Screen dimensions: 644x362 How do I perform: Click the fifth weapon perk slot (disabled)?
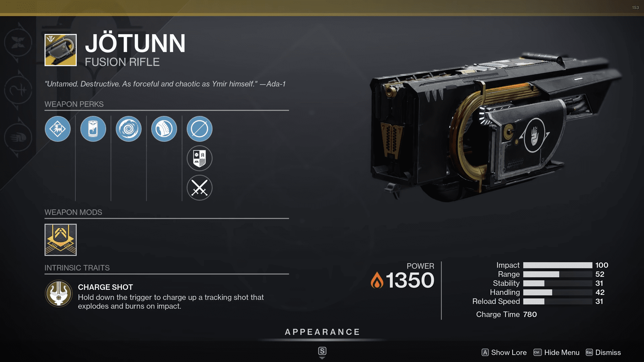coord(199,128)
